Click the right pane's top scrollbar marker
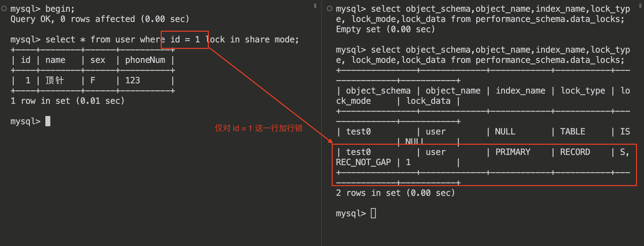644x246 pixels. point(640,5)
